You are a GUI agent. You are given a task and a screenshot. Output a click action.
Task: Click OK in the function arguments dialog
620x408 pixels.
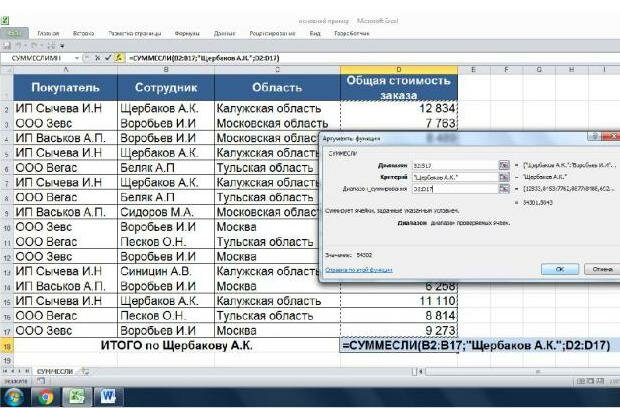click(560, 269)
